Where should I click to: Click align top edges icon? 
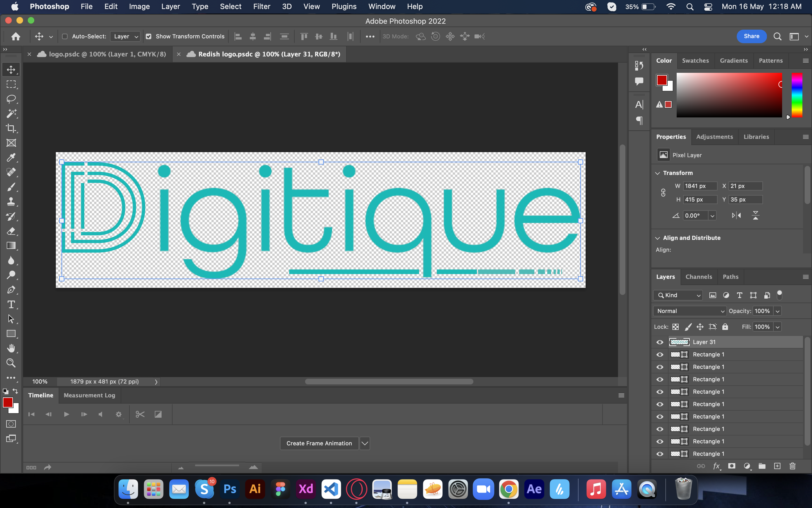pyautogui.click(x=304, y=36)
